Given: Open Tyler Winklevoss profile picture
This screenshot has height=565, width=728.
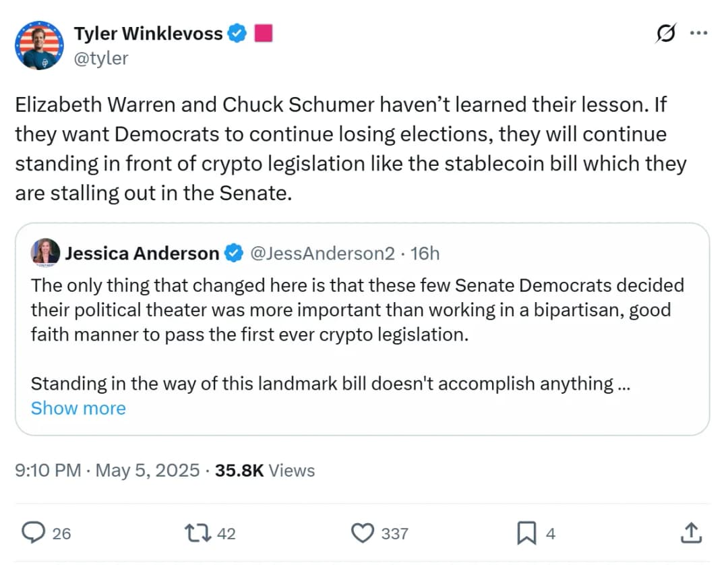Looking at the screenshot, I should point(38,45).
